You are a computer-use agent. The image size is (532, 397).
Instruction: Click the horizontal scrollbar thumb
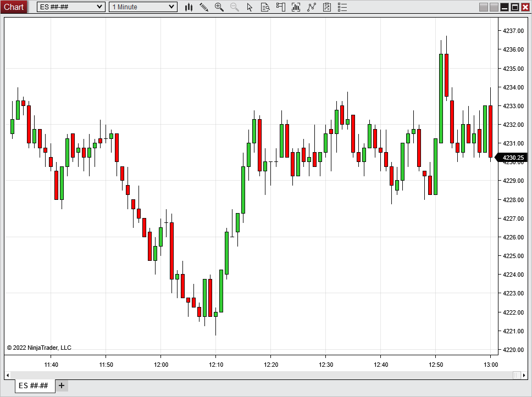[517, 375]
